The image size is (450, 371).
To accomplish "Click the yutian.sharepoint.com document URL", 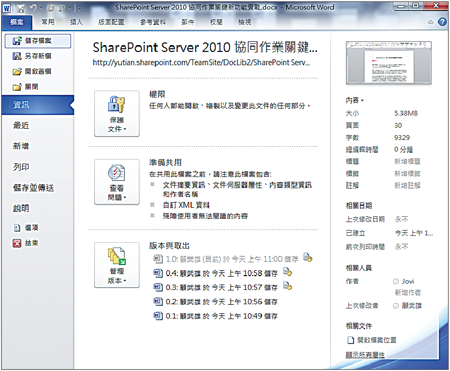I will pyautogui.click(x=201, y=63).
